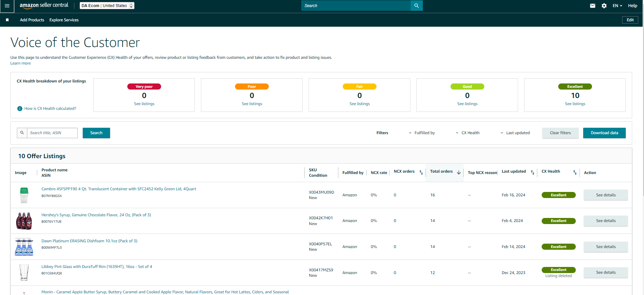Click the Poor orange badge

click(x=252, y=87)
